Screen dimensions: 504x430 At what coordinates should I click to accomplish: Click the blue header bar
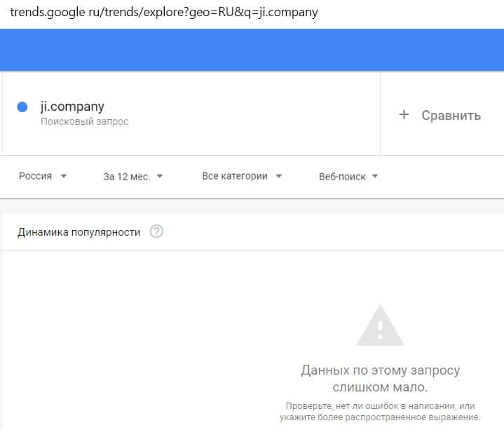pyautogui.click(x=252, y=50)
